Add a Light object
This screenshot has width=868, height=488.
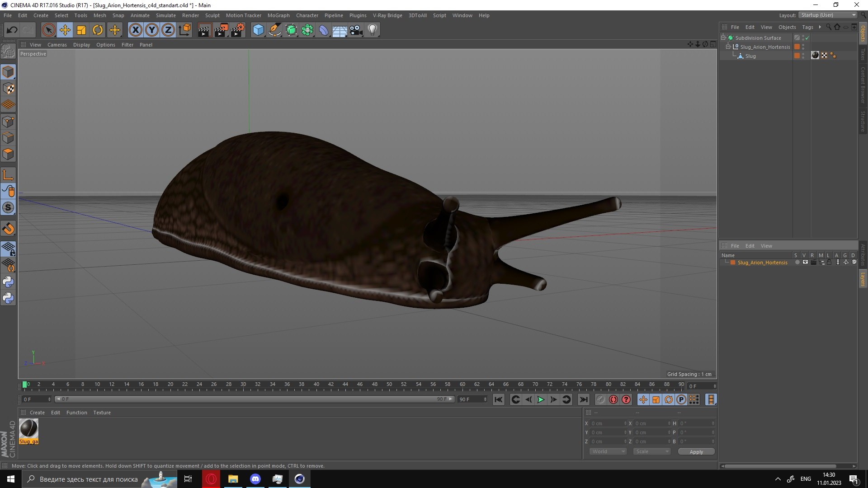[x=373, y=30]
